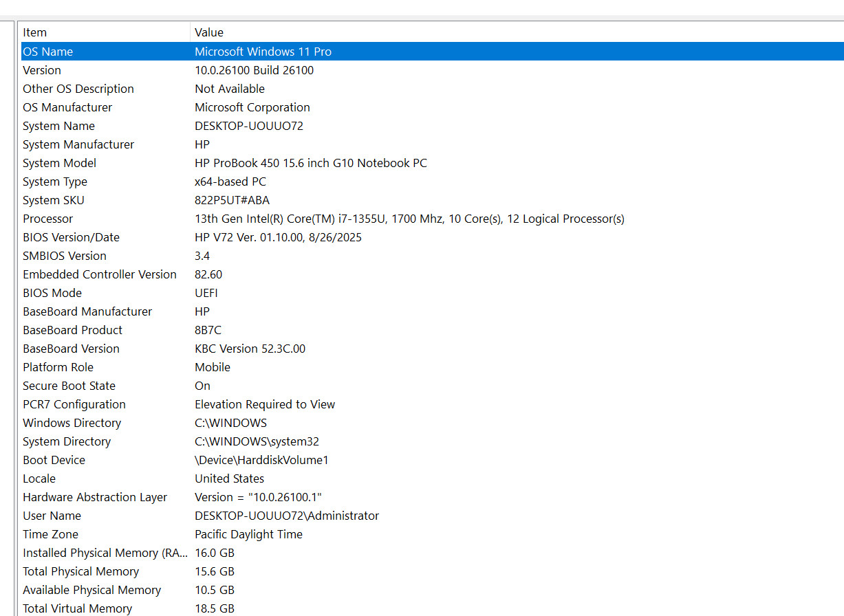Viewport: 844px width, 616px height.
Task: Select the Installed Physical Memory row
Action: point(433,553)
